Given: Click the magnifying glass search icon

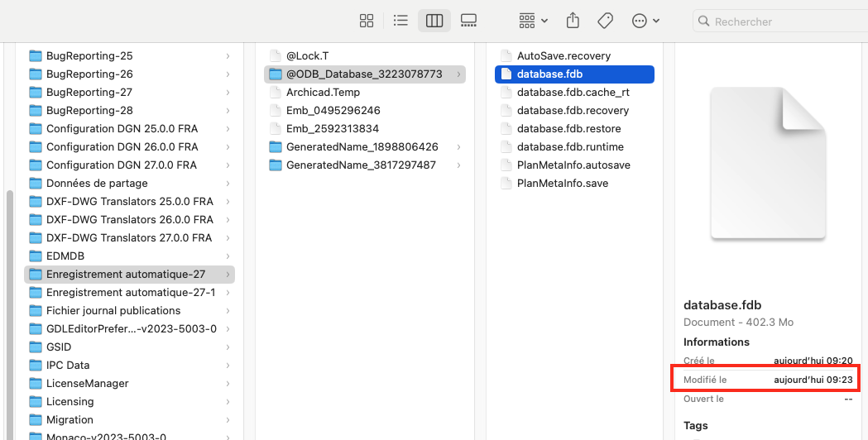Looking at the screenshot, I should (x=704, y=22).
